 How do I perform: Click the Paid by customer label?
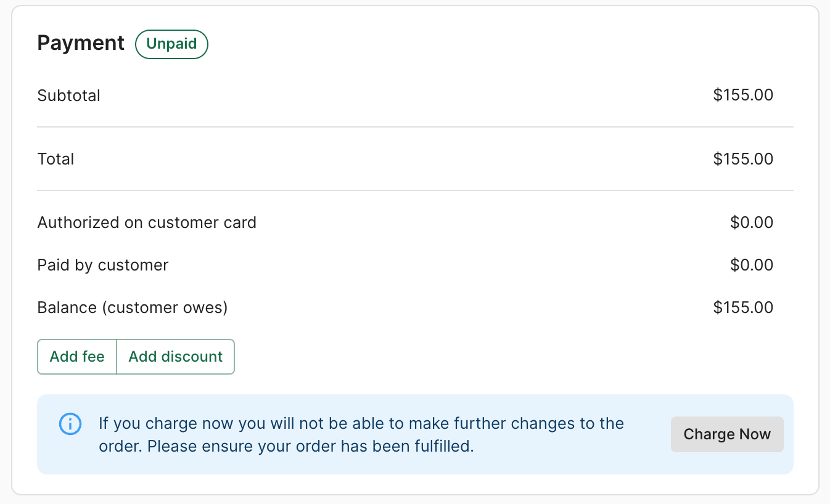click(103, 265)
